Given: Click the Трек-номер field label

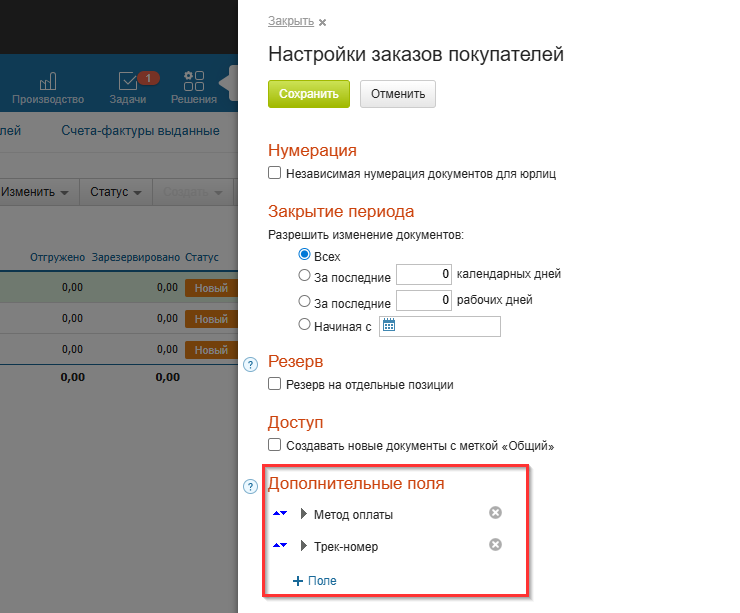Looking at the screenshot, I should pyautogui.click(x=346, y=547).
